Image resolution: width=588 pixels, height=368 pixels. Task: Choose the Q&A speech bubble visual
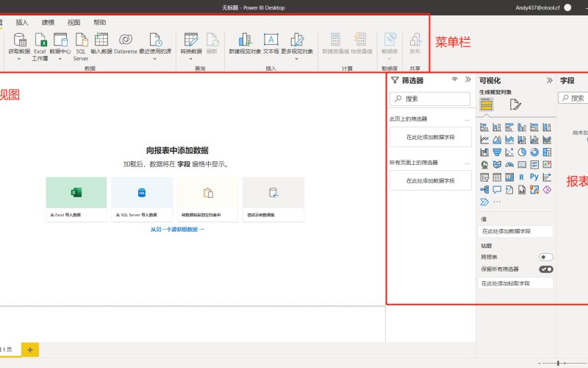[497, 190]
